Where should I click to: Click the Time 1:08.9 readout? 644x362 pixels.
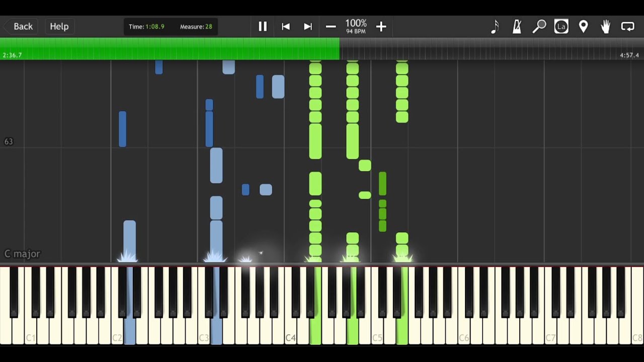[146, 27]
